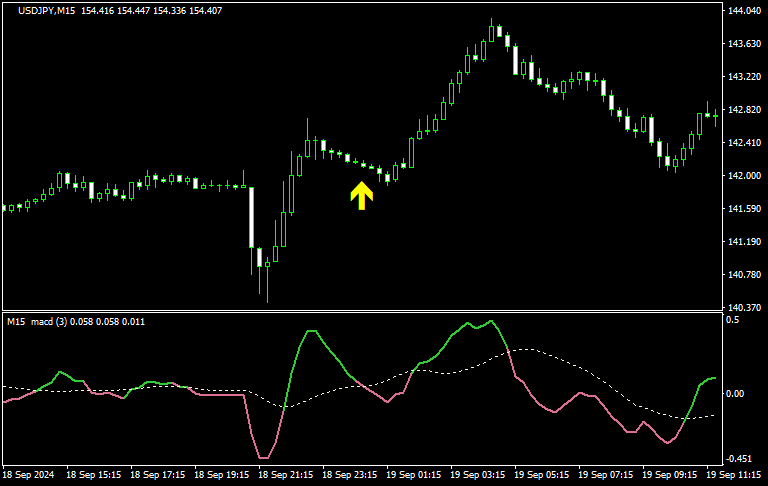Screen dimensions: 768x486
Task: Click the 143.22 price scale value
Action: pos(742,77)
